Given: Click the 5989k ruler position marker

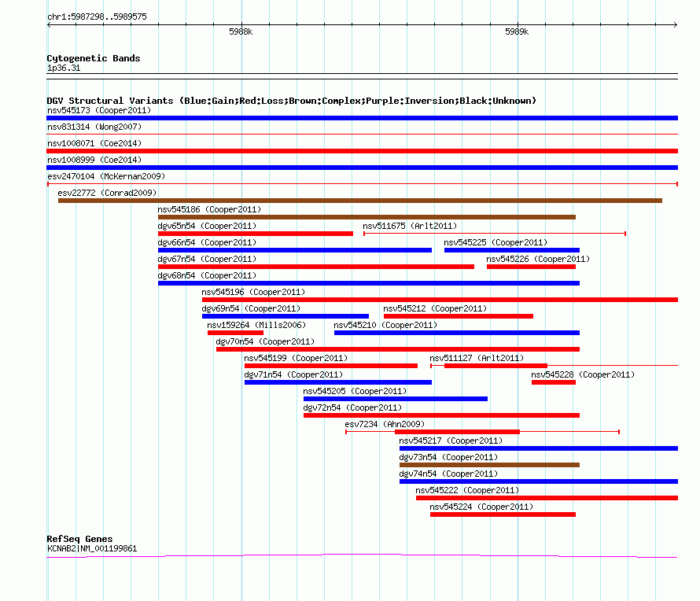Looking at the screenshot, I should tap(517, 31).
